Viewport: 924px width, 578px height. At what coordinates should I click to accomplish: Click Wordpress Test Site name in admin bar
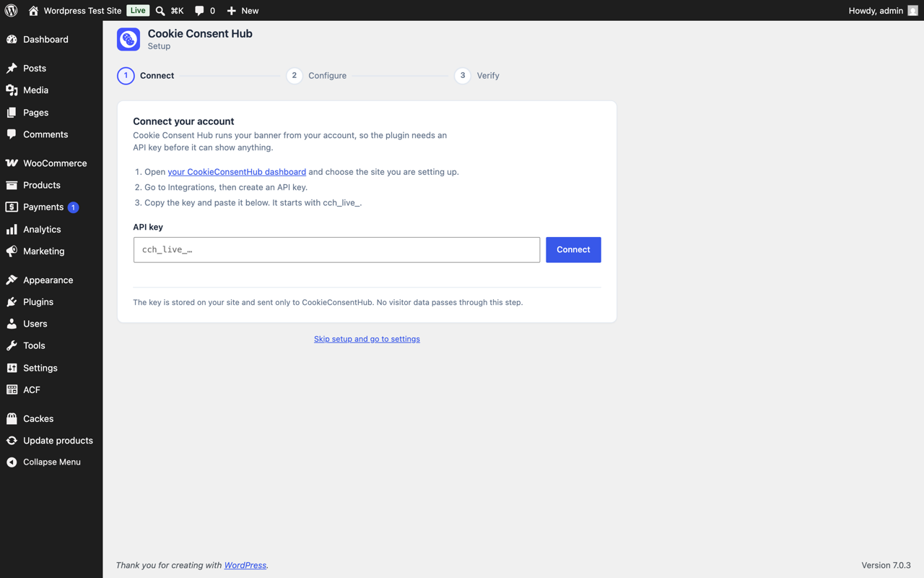[82, 11]
